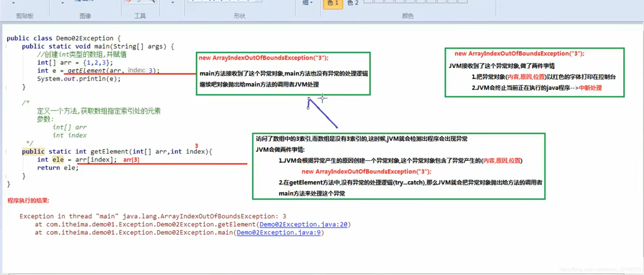Click the line 'int[] arr = {1,2,3};'
Image resolution: width=644 pixels, height=275 pixels.
tap(75, 63)
